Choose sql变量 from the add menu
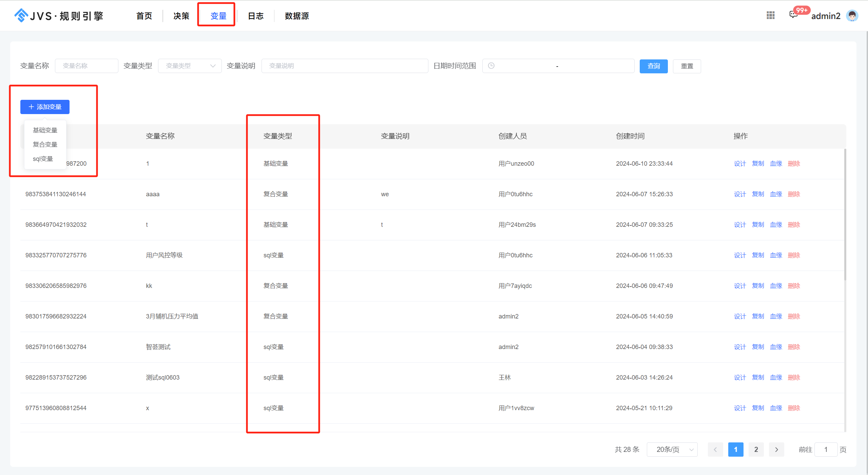 pyautogui.click(x=43, y=159)
